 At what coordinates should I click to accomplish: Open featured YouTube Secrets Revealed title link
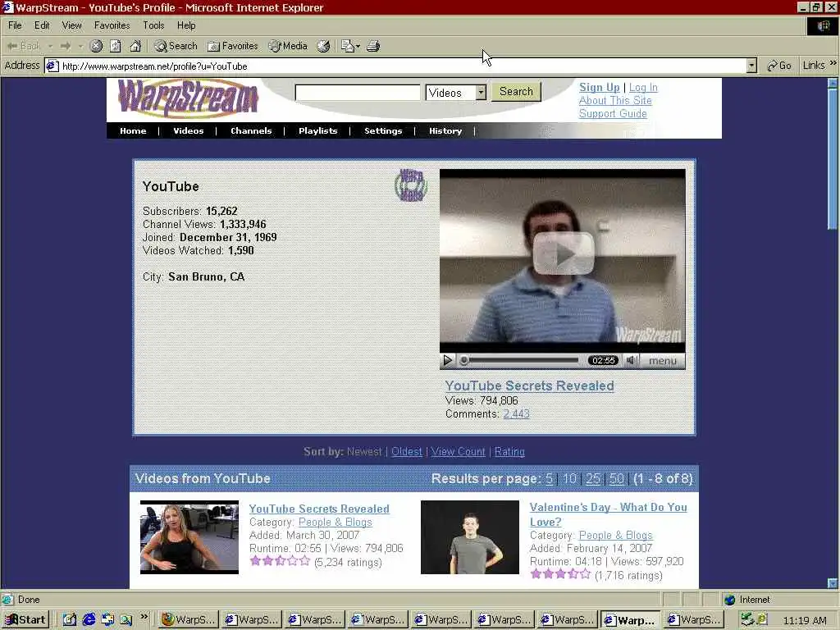click(x=529, y=386)
